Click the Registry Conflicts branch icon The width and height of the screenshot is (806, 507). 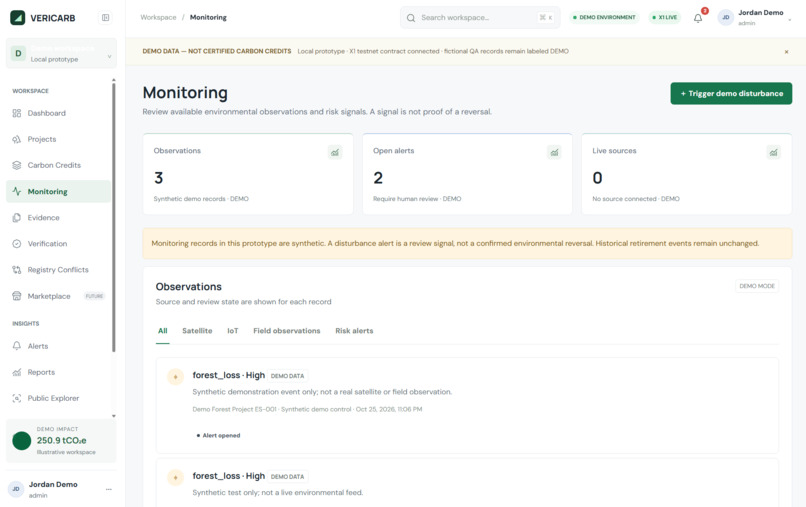[17, 270]
